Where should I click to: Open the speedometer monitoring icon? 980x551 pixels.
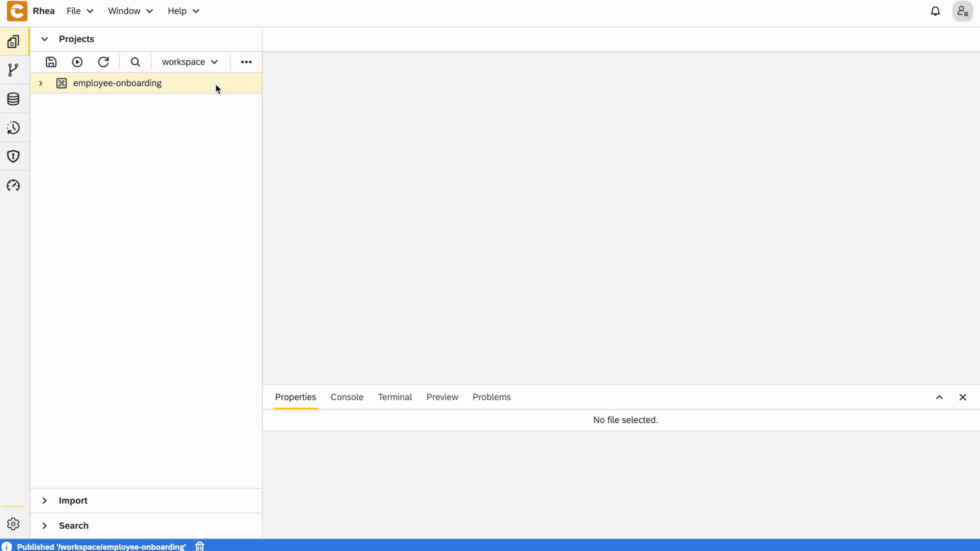pyautogui.click(x=13, y=185)
